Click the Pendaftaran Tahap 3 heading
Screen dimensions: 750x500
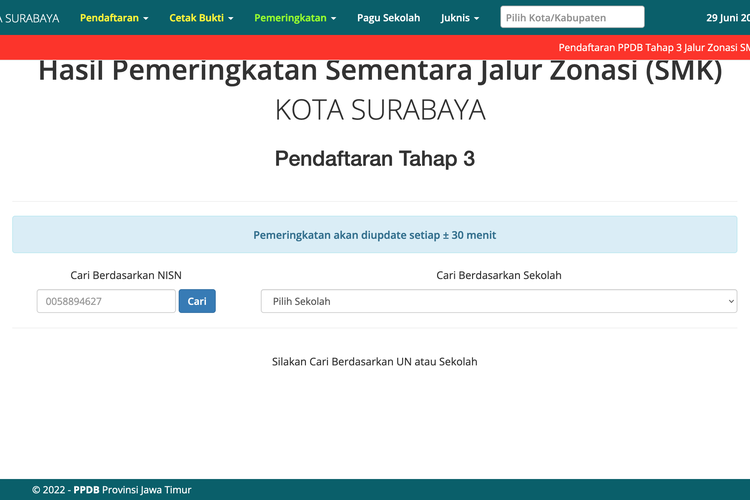coord(374,158)
